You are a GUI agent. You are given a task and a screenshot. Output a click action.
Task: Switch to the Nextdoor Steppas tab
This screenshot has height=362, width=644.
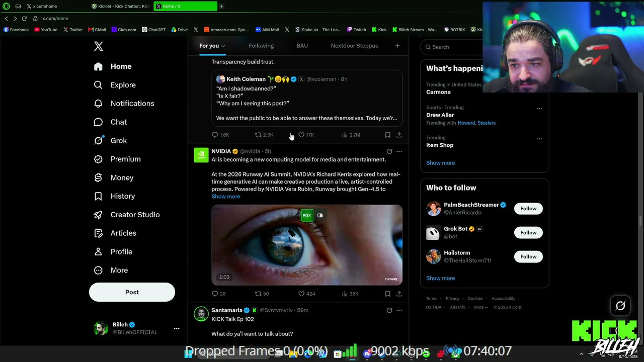coord(354,46)
